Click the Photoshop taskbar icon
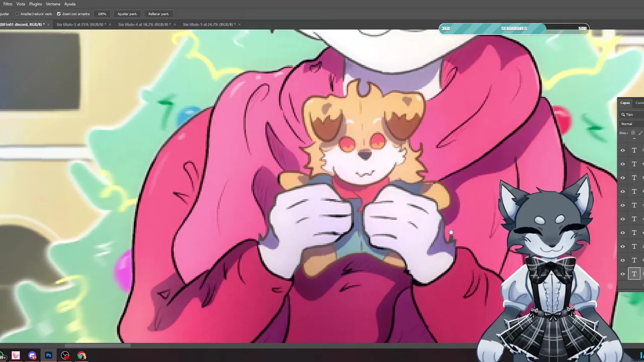 tap(49, 355)
